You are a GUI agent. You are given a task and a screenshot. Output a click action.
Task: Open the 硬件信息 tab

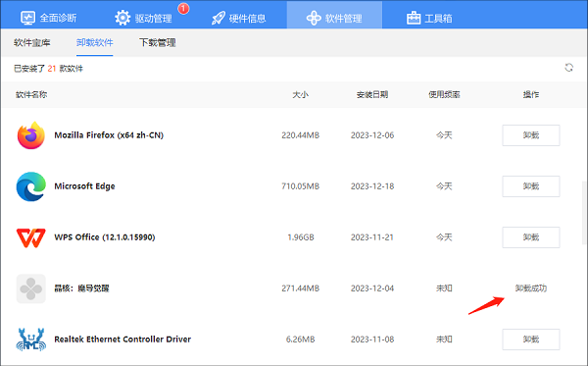pyautogui.click(x=238, y=18)
